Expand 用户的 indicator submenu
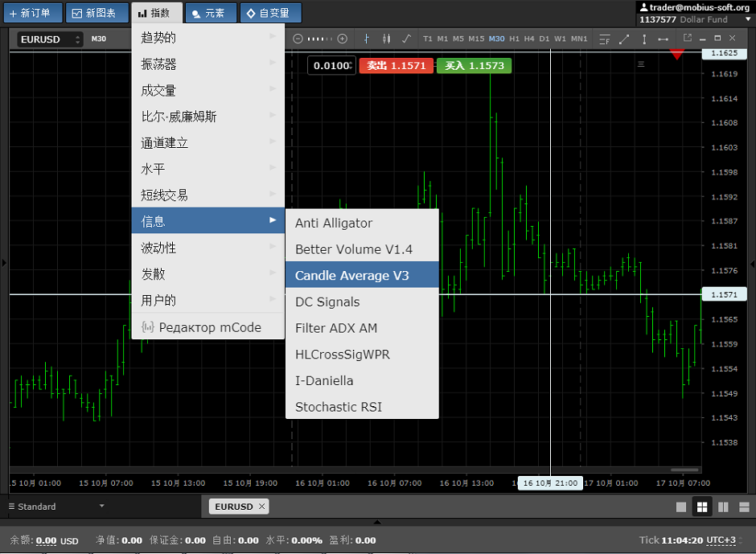Image resolution: width=756 pixels, height=554 pixels. (207, 301)
